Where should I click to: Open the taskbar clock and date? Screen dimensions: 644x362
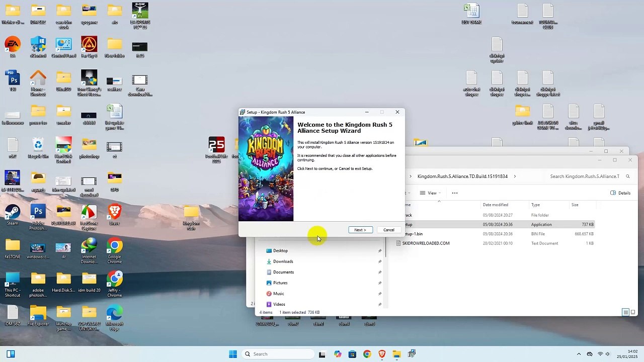tap(627, 354)
